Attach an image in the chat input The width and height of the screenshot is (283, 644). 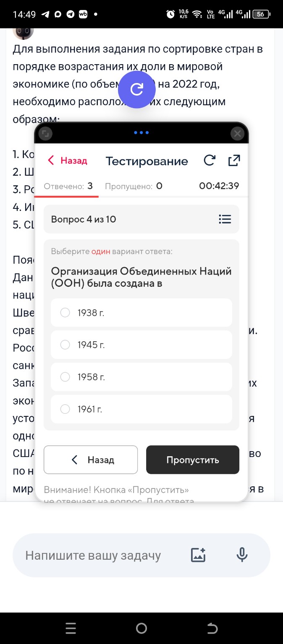click(x=198, y=555)
